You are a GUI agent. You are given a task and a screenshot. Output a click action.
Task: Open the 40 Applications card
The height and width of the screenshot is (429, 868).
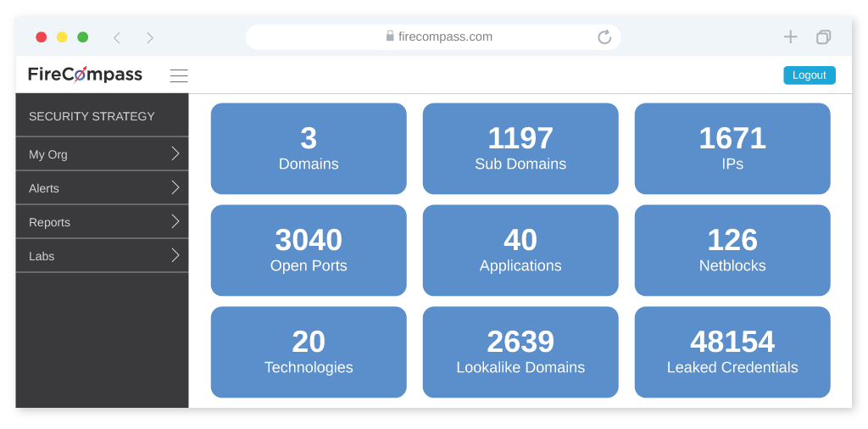[520, 250]
